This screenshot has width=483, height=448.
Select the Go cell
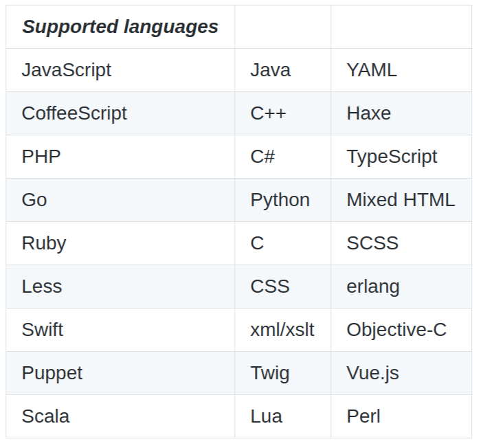point(34,200)
